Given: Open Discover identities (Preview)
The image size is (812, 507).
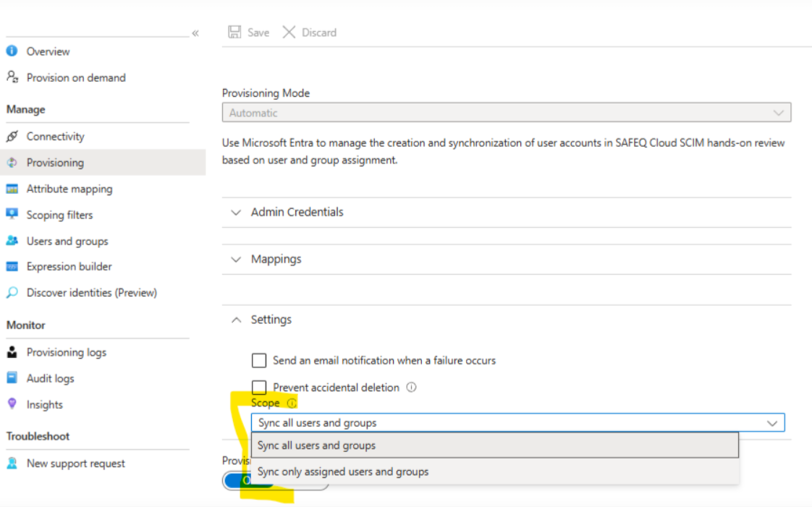Looking at the screenshot, I should click(x=92, y=292).
